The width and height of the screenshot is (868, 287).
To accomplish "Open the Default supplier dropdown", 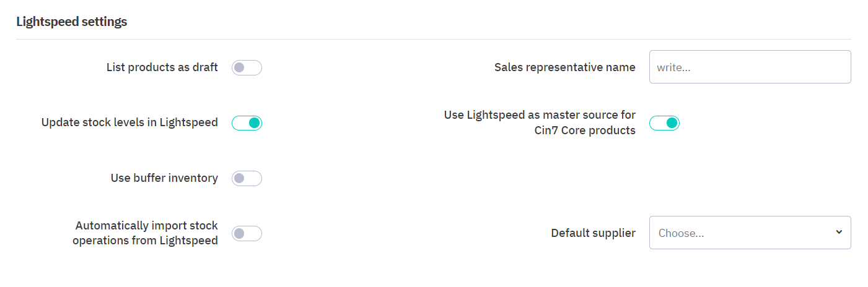I will coord(750,233).
